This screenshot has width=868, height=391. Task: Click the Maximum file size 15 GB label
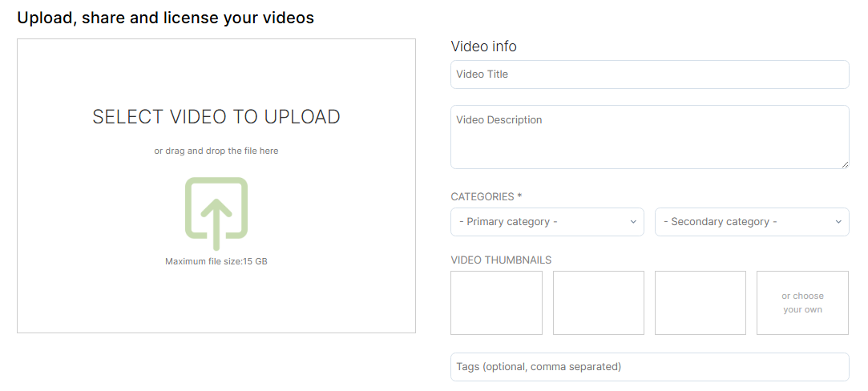coord(216,261)
